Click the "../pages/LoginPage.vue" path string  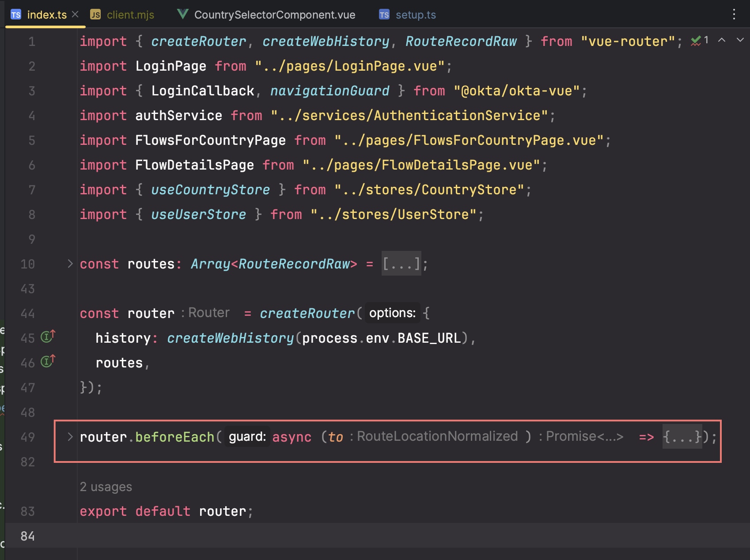(x=350, y=66)
